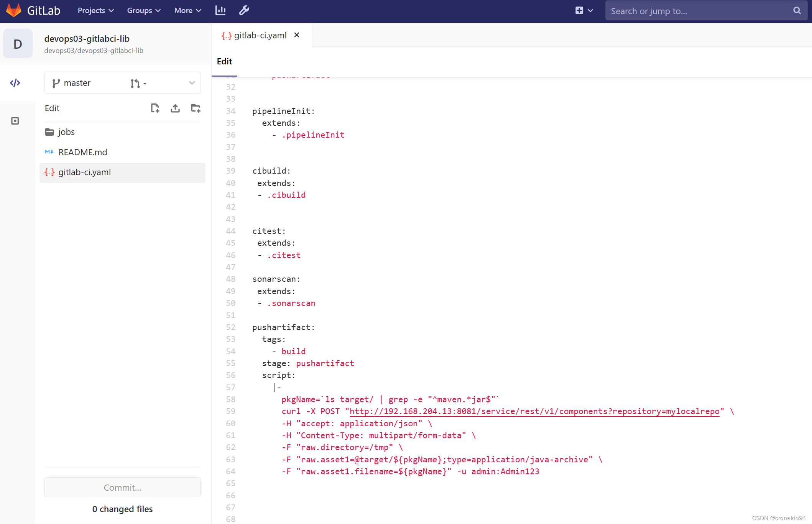This screenshot has width=812, height=524.
Task: Click the new directory icon
Action: 196,108
